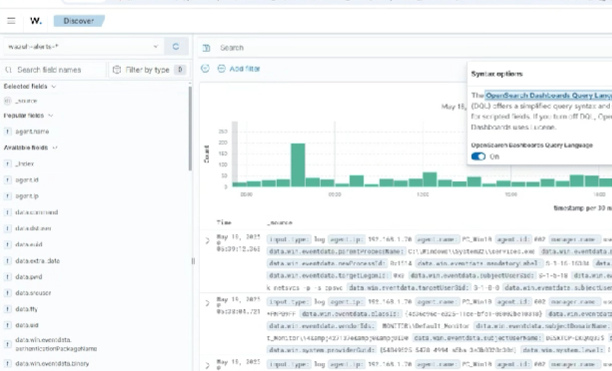Click the Wazuh W. logo
This screenshot has width=612, height=371.
(x=36, y=21)
